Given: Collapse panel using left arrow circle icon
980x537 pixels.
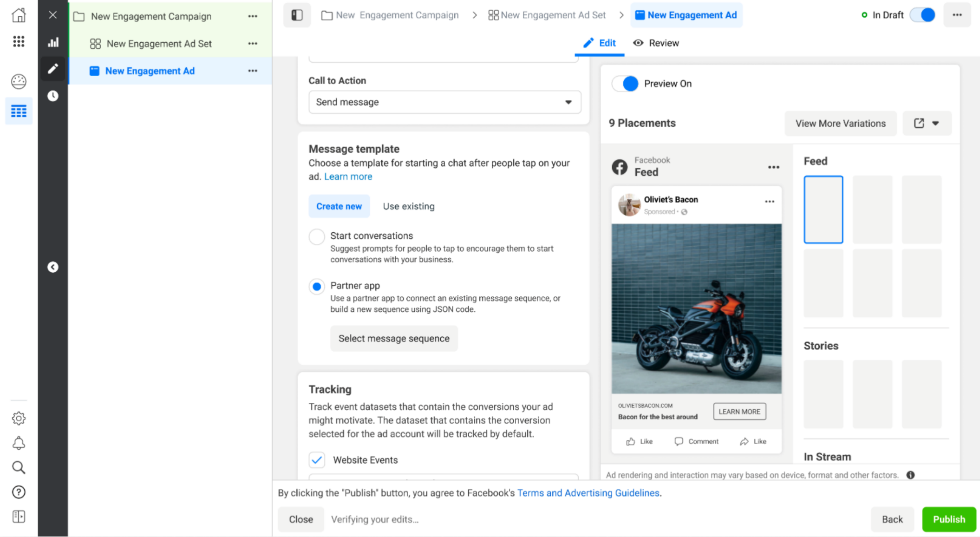Looking at the screenshot, I should (x=53, y=267).
